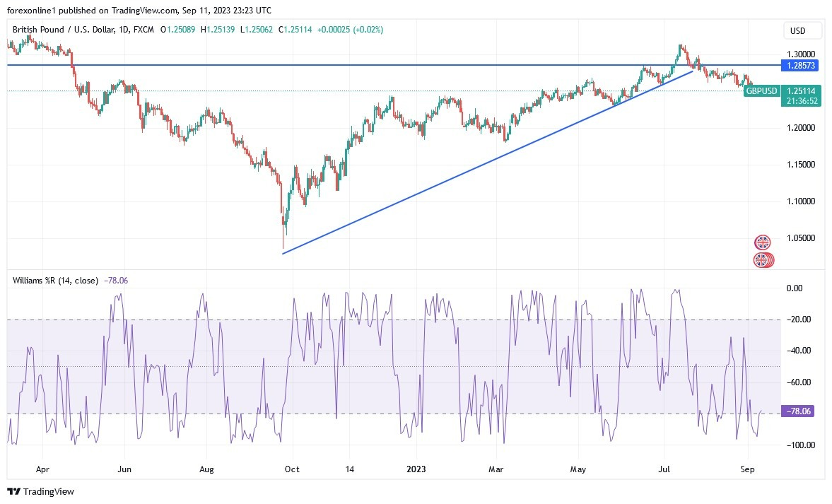Image resolution: width=832 pixels, height=504 pixels.
Task: Click the 1.30000 price axis level
Action: pyautogui.click(x=801, y=54)
